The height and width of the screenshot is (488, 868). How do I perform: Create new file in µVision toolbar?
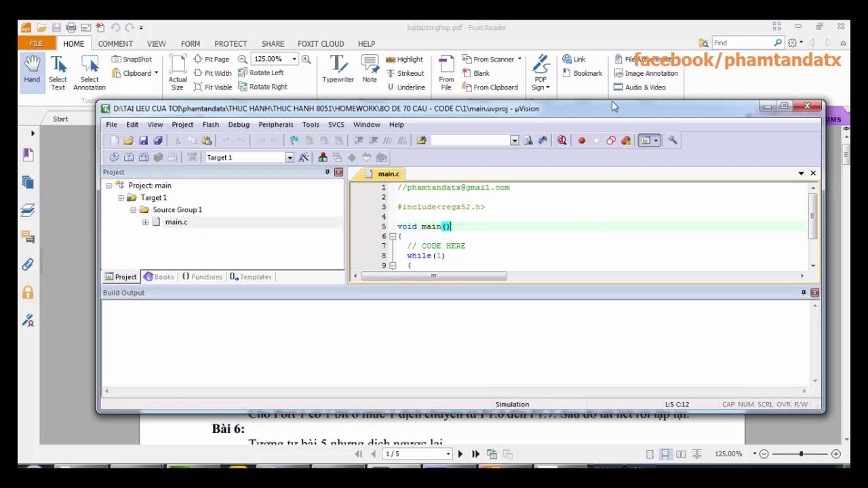[x=114, y=140]
